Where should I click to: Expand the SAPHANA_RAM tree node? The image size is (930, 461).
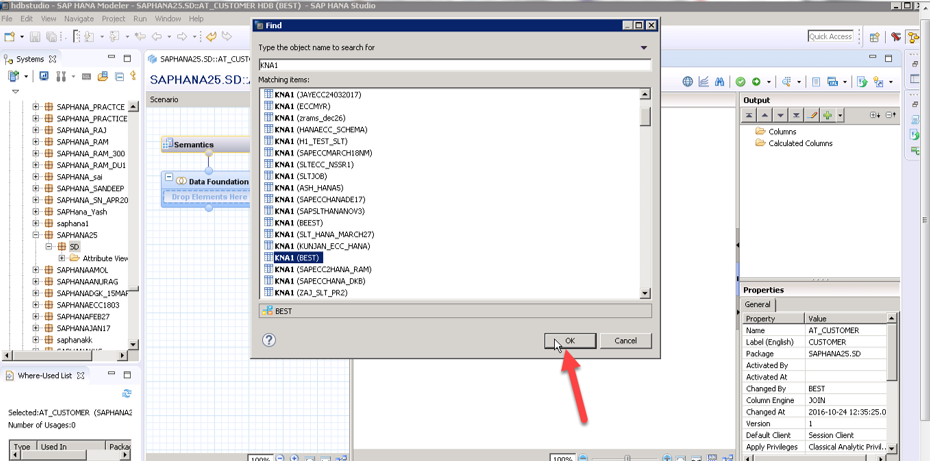[36, 142]
